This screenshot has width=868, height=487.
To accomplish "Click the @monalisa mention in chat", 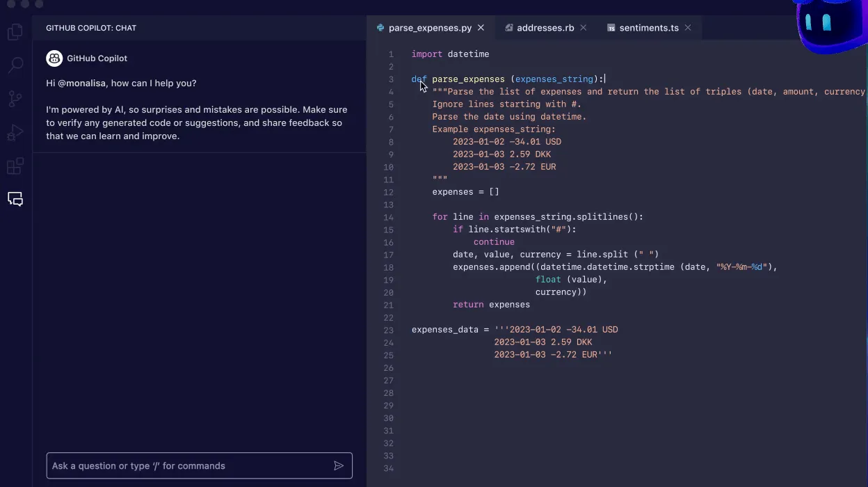I will 82,83.
